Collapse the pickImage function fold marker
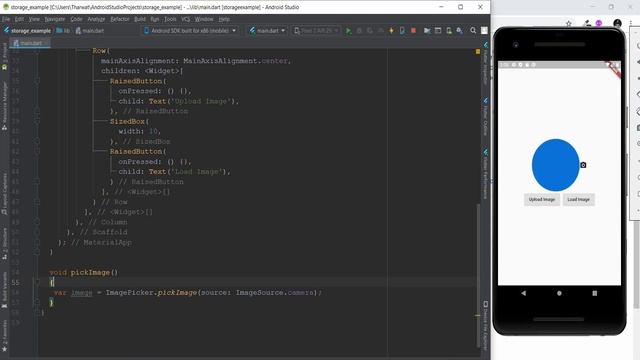Viewport: 640px width, 360px height. tap(37, 282)
